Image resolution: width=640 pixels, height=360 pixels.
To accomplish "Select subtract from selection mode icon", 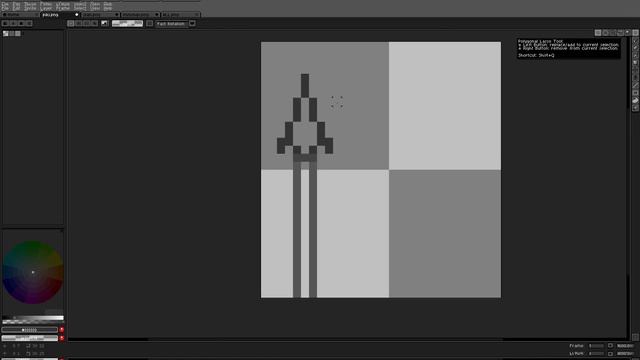I will pyautogui.click(x=87, y=24).
